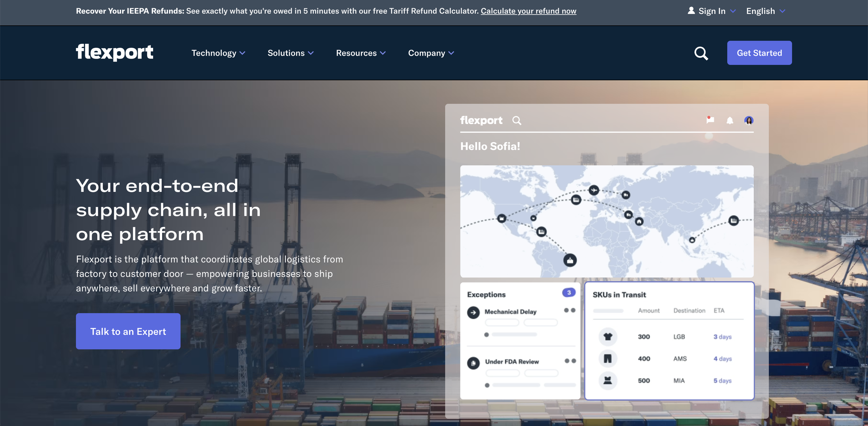Viewport: 868px width, 426px height.
Task: Click the destination code 'LGB'
Action: tap(679, 337)
